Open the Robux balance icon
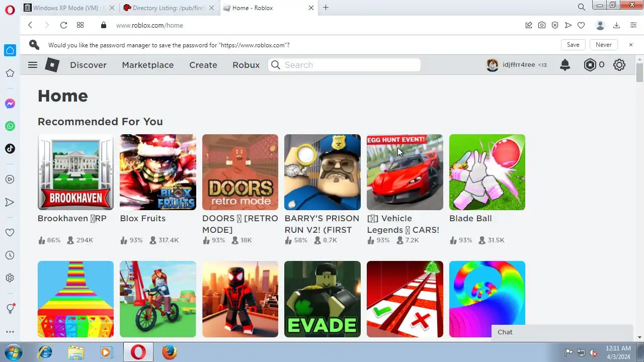The height and width of the screenshot is (362, 644). tap(590, 65)
